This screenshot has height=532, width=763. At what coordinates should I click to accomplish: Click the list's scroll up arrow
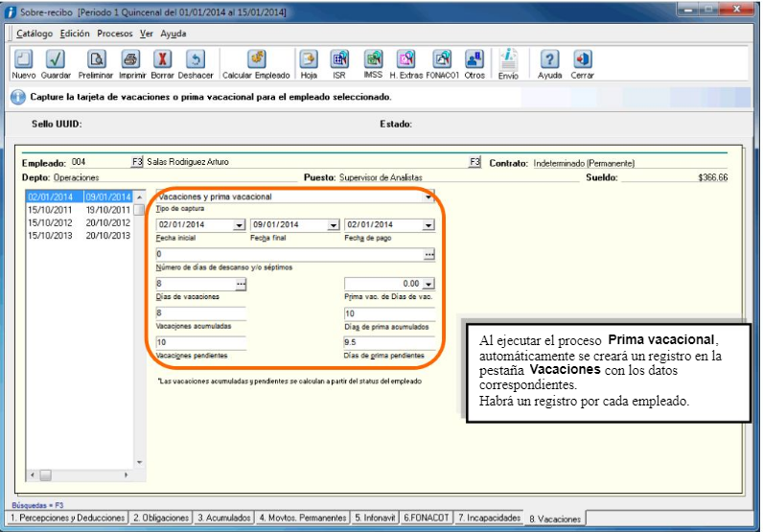point(140,197)
